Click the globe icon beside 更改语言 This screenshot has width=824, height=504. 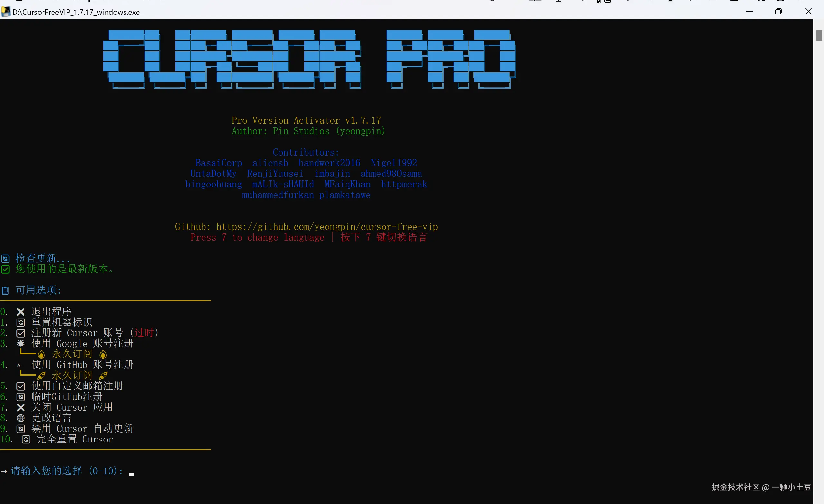[21, 418]
